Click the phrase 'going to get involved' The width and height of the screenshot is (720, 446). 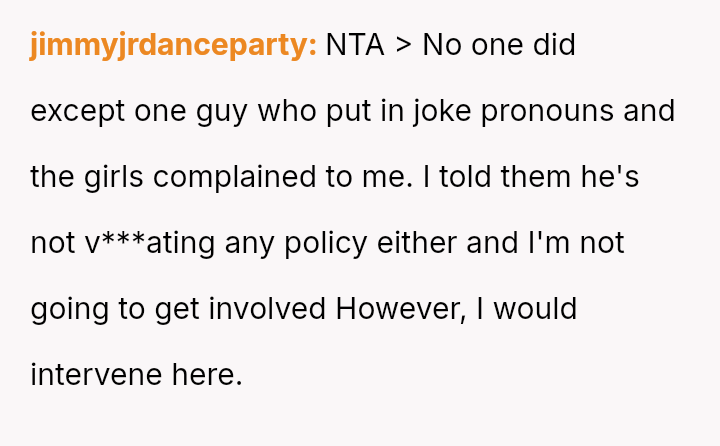[178, 309]
